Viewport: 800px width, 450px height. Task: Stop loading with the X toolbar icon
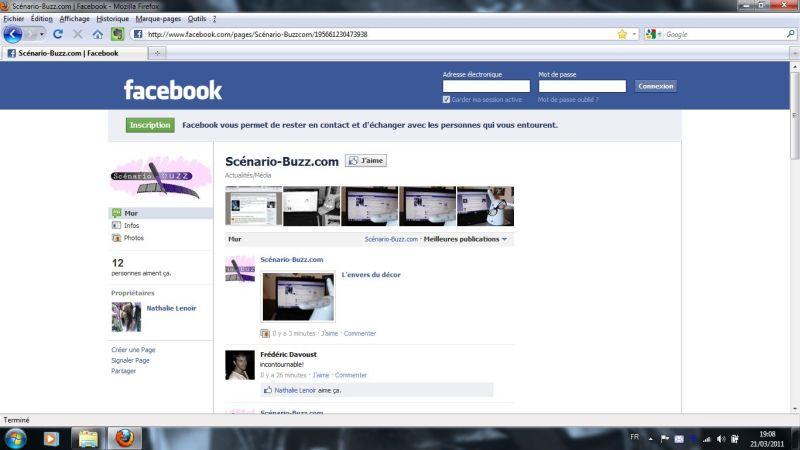78,34
